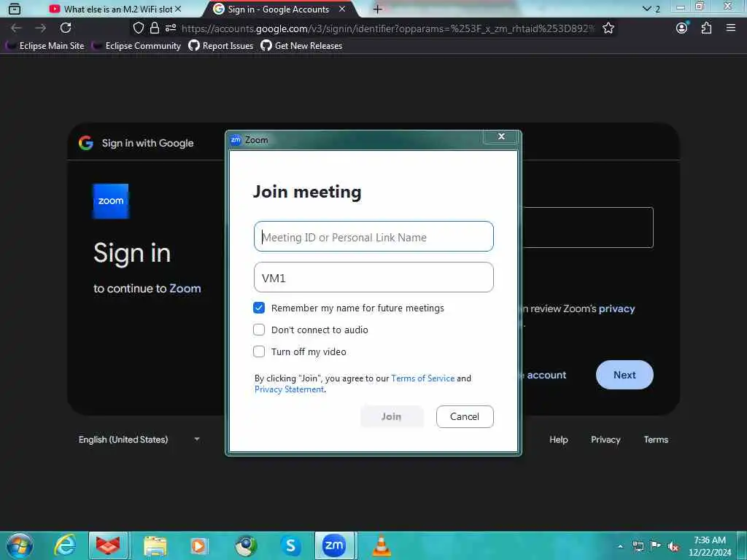Uncheck Remember my name for future meetings

pos(259,308)
